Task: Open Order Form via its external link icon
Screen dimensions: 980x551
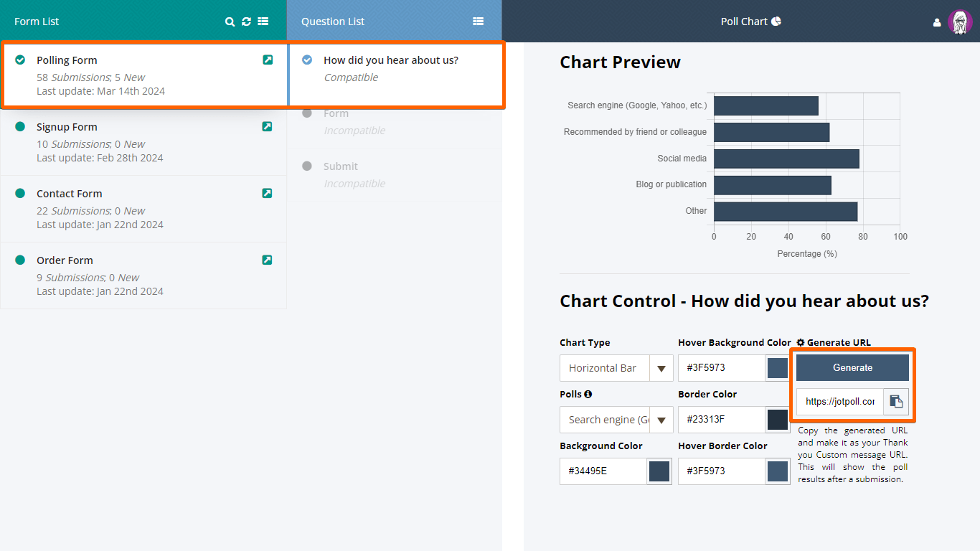Action: tap(267, 260)
